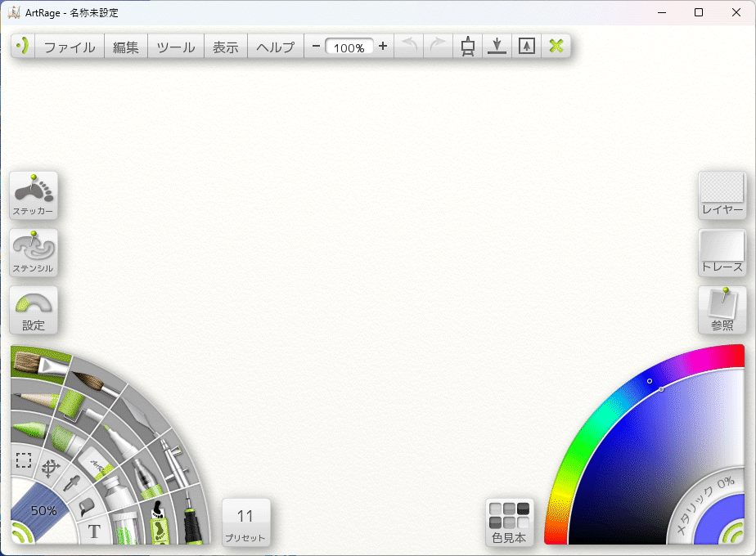Viewport: 756px width, 556px height.
Task: Toggle the Tracing panel
Action: (x=722, y=253)
